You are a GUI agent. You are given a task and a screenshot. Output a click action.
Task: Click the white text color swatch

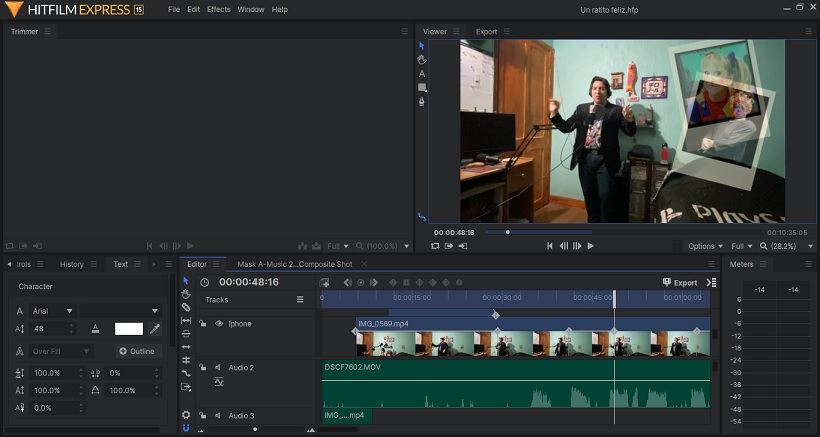click(x=129, y=328)
